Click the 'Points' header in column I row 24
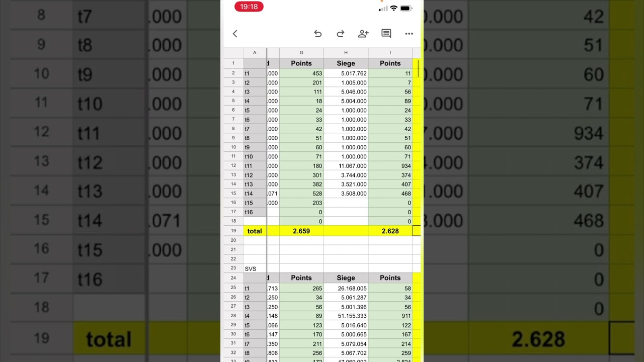The image size is (644, 362). [390, 278]
